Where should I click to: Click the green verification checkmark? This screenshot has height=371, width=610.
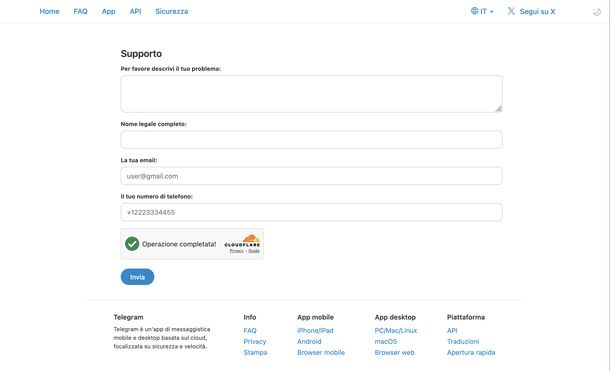pos(132,244)
